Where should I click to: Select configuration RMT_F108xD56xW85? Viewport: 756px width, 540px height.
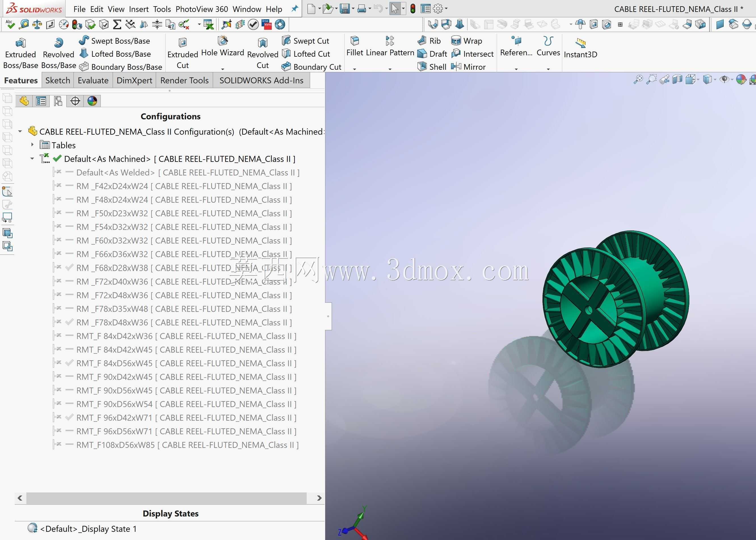coord(187,445)
